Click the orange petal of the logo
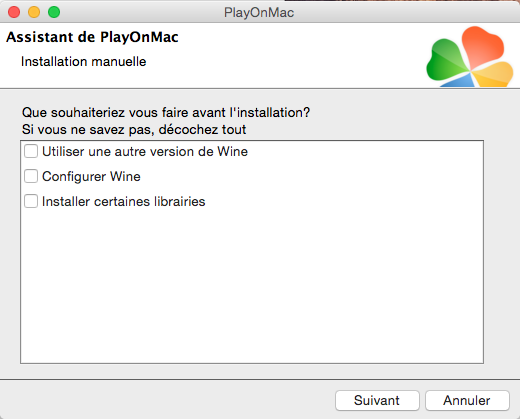This screenshot has height=419, width=520. point(483,45)
